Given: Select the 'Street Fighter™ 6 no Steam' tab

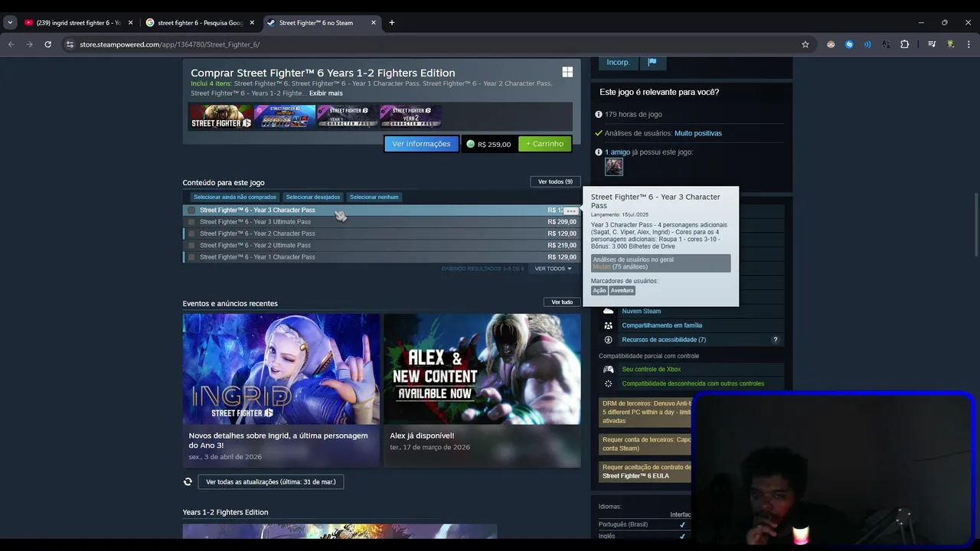Looking at the screenshot, I should pos(321,23).
